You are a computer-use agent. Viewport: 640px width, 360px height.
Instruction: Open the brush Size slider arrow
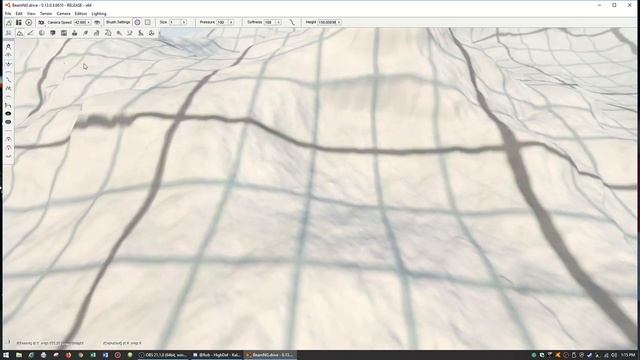tap(184, 22)
